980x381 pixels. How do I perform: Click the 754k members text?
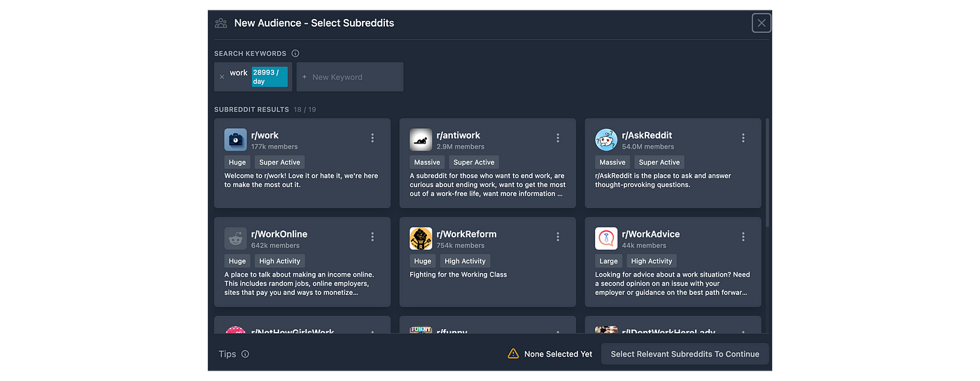coord(461,246)
